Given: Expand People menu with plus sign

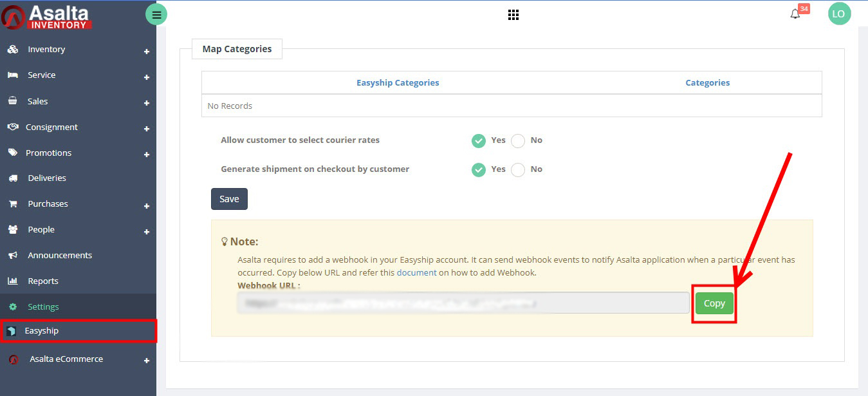Looking at the screenshot, I should pos(147,232).
